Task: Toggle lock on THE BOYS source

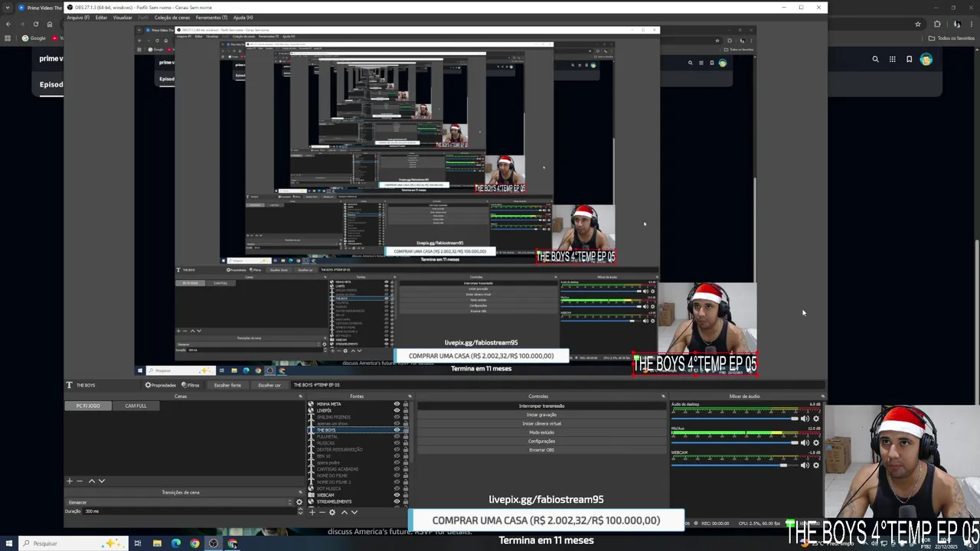Action: [x=405, y=430]
